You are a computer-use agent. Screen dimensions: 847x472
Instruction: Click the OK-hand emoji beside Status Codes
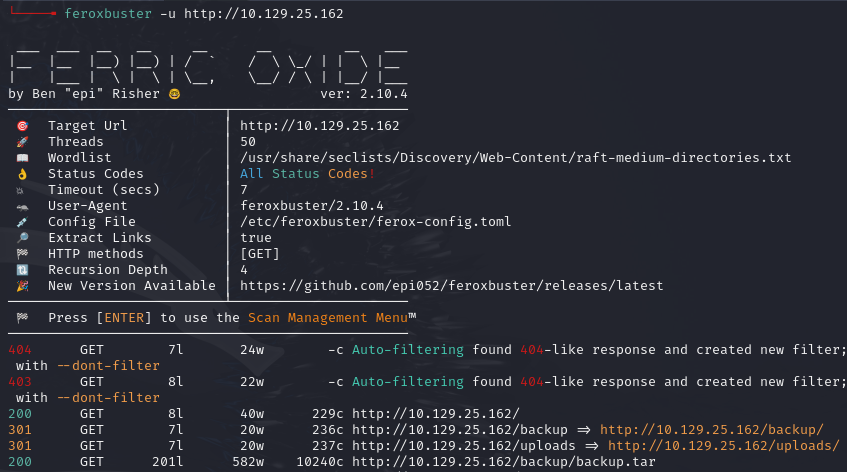tap(22, 174)
